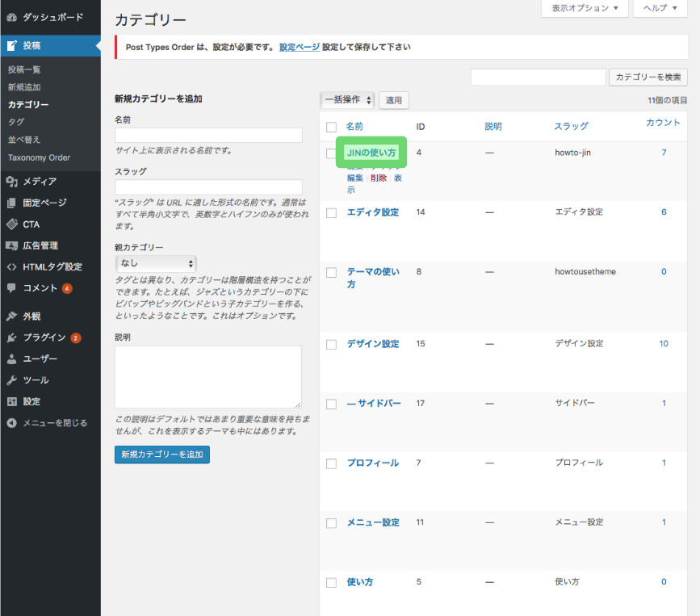Open the エディタ設定 category link
Image resolution: width=700 pixels, height=616 pixels.
373,212
